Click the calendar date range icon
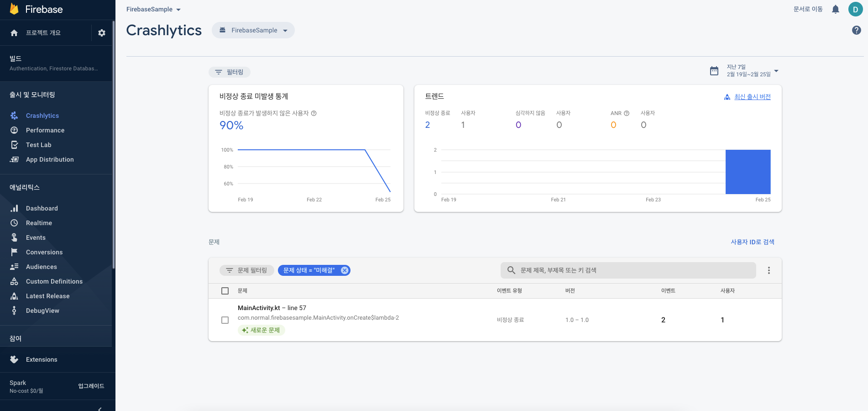Screen dimensions: 868x411 point(714,71)
